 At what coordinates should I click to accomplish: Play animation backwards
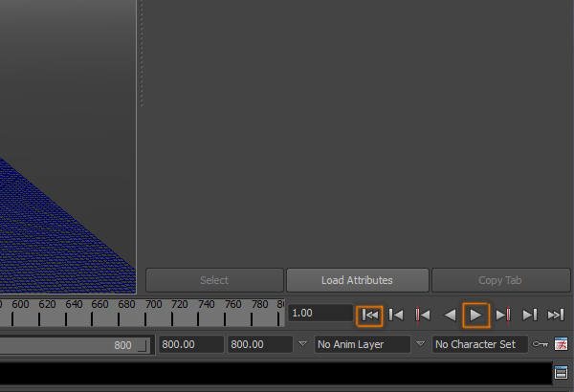point(449,315)
